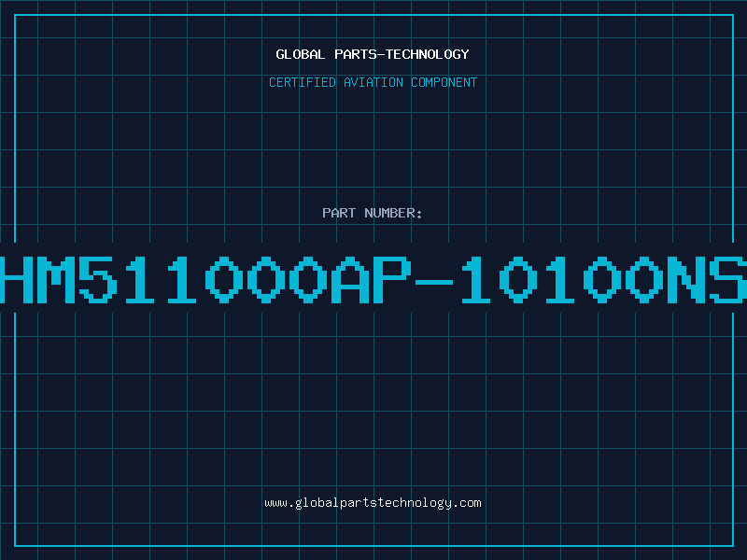
Task: Select the part number HM511000AP-10100NS
Action: (x=373, y=279)
